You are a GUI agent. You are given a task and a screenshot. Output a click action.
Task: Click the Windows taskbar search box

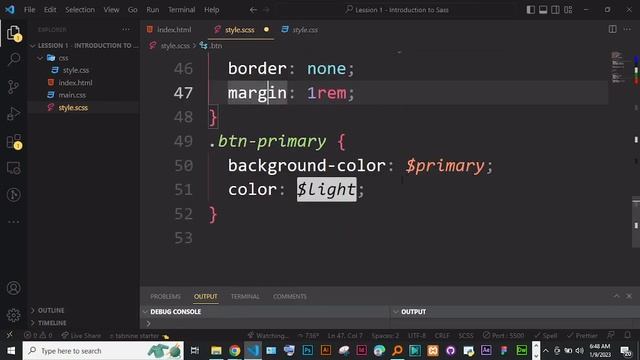click(103, 351)
